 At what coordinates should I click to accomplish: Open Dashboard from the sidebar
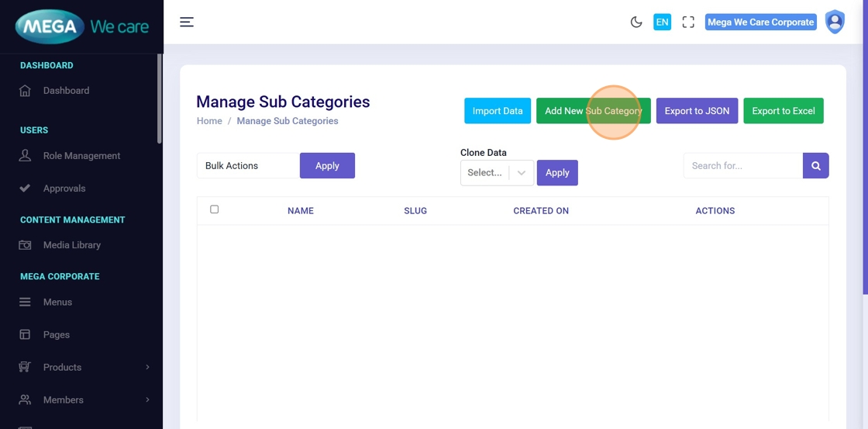click(66, 91)
